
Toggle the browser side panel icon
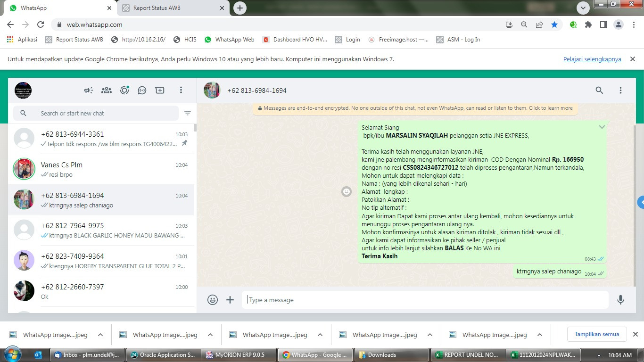(x=603, y=25)
